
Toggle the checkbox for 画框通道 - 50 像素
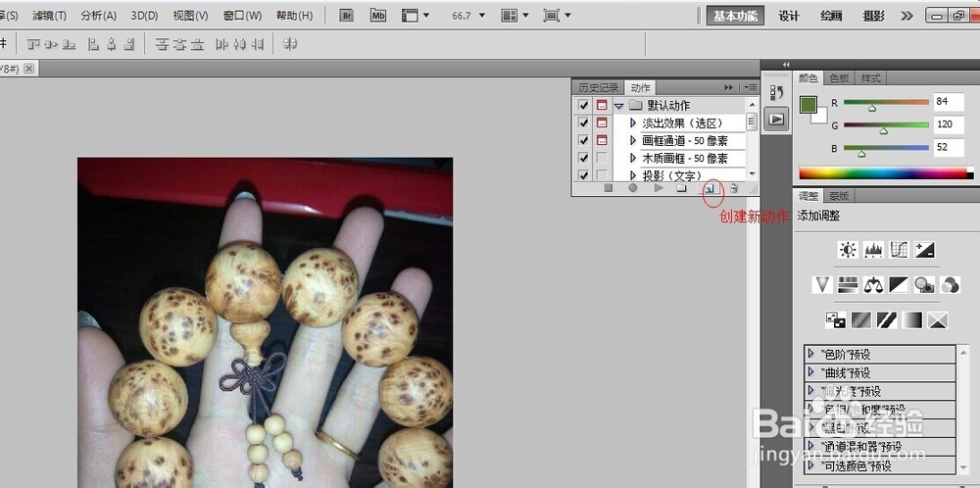[x=584, y=140]
